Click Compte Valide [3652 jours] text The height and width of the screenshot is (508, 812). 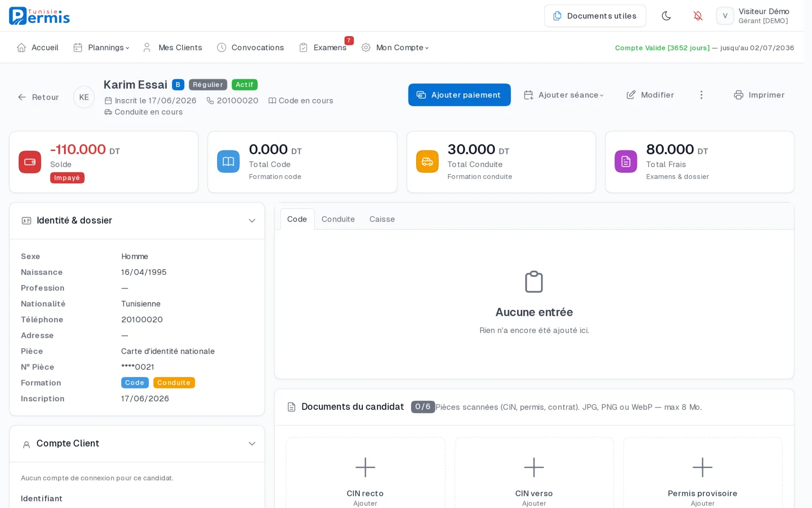662,48
